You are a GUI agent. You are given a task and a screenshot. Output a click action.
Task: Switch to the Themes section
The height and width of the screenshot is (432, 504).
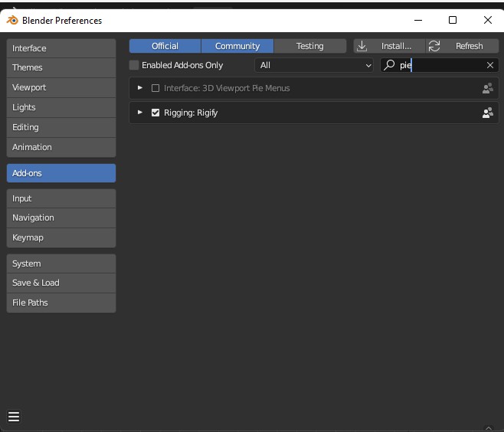click(61, 67)
